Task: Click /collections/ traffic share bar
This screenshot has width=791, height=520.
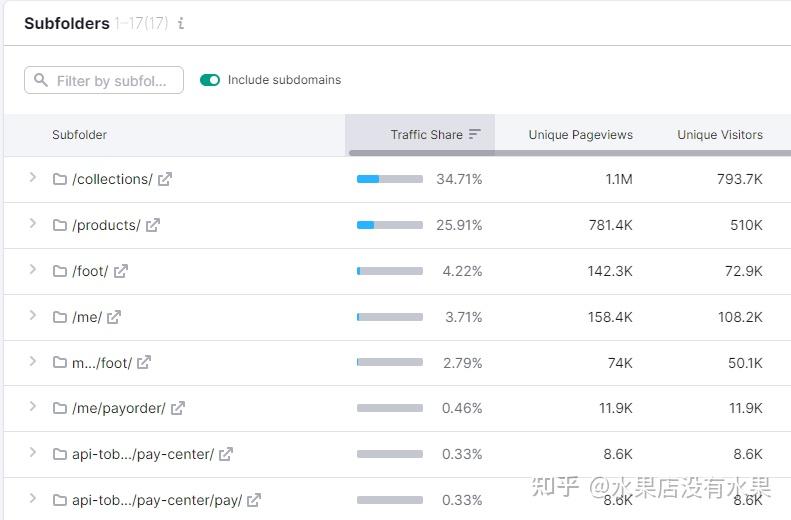Action: (389, 179)
